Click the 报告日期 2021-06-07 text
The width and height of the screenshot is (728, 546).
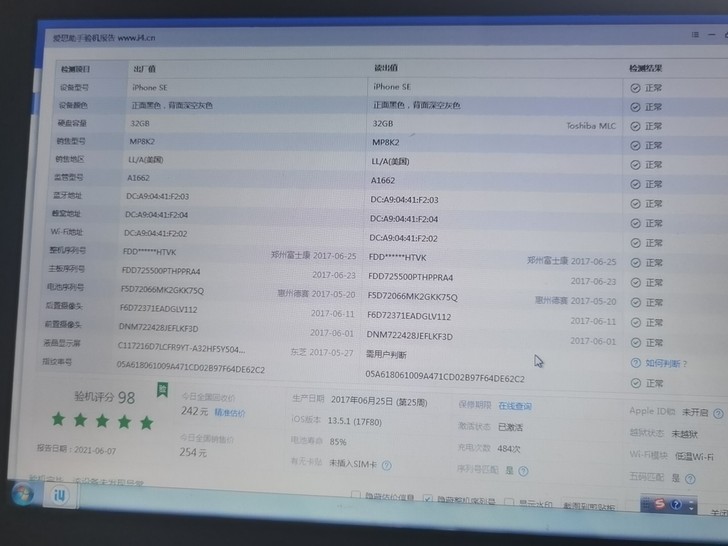[76, 449]
